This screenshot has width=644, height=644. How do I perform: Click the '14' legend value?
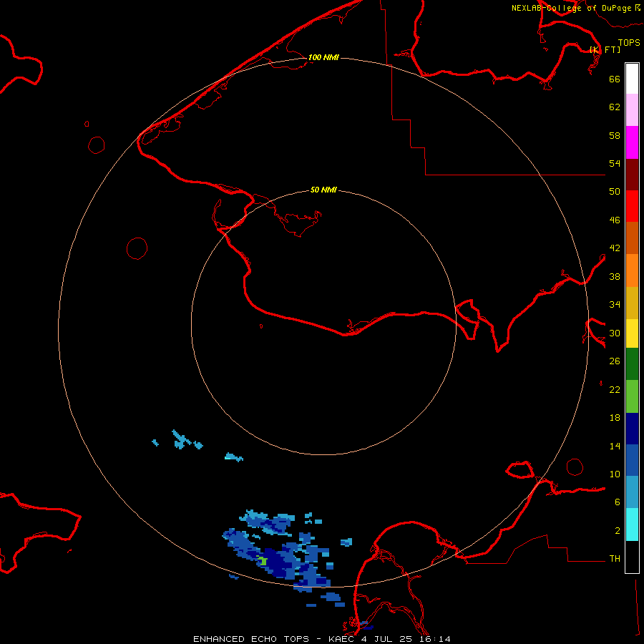(x=615, y=446)
